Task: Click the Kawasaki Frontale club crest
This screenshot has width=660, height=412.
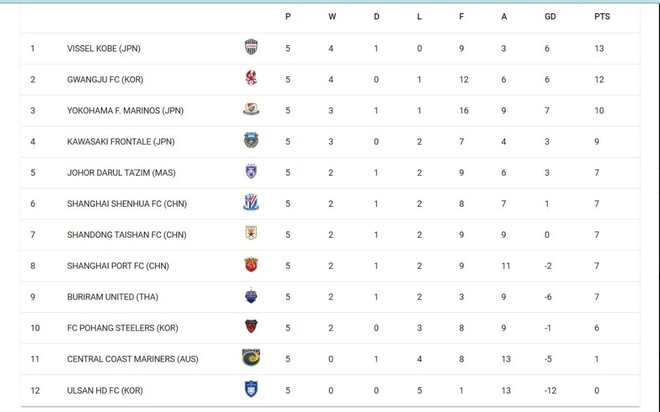Action: click(251, 141)
